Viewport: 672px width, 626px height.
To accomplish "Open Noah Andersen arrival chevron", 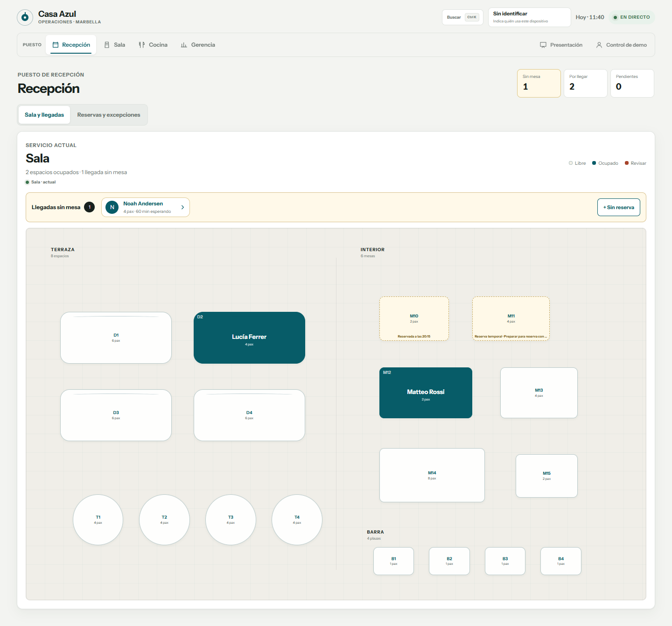I will 182,207.
